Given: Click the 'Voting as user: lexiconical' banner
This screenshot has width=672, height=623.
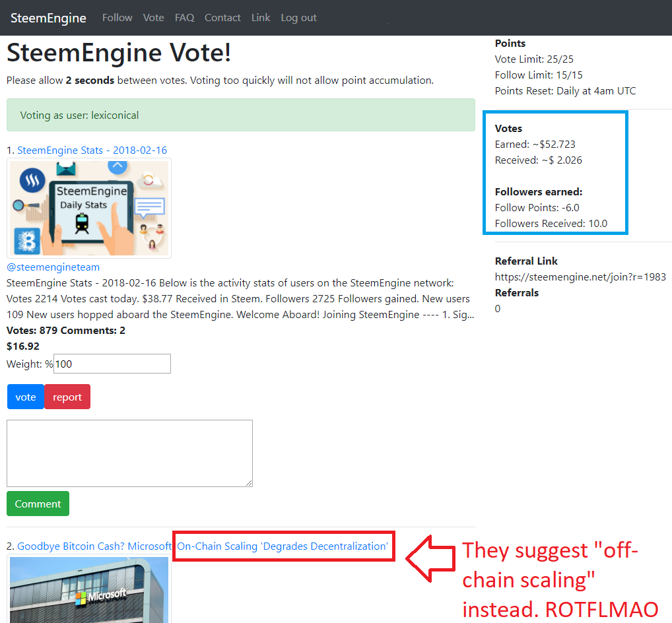Looking at the screenshot, I should point(241,115).
